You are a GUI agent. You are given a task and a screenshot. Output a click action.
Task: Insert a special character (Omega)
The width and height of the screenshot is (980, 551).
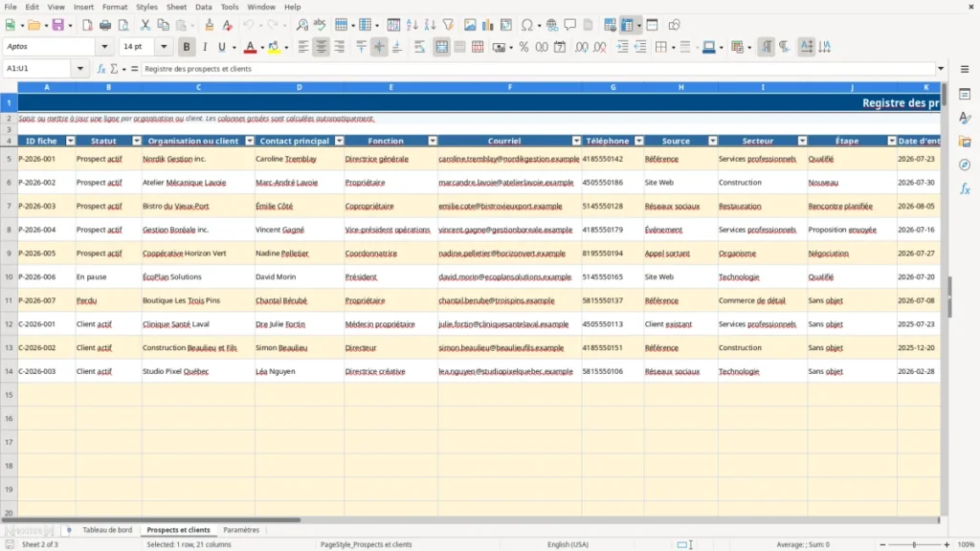click(527, 25)
